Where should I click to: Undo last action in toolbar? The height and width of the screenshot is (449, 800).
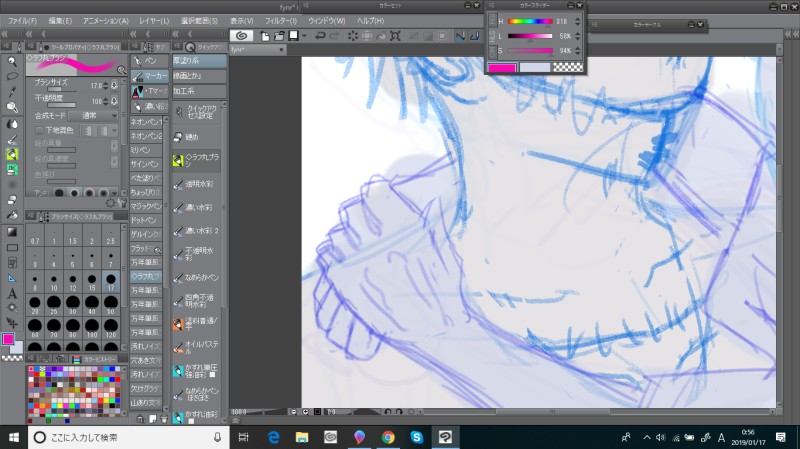(x=320, y=36)
